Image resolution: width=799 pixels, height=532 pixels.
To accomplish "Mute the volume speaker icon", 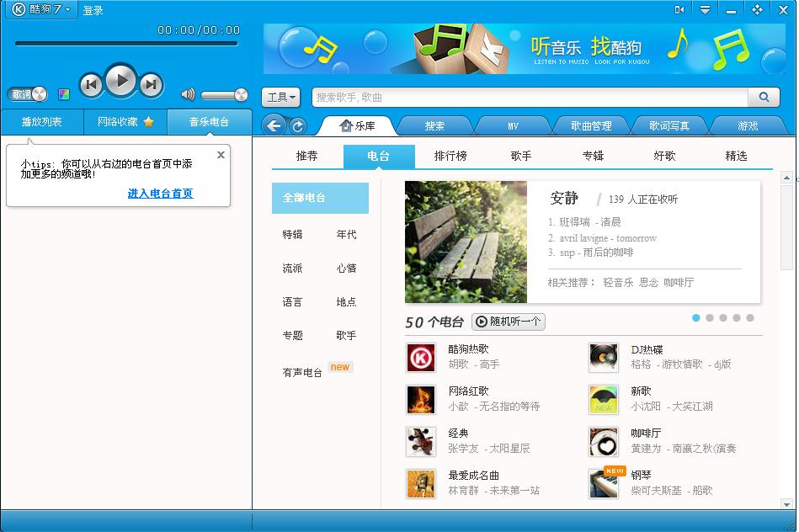I will [188, 94].
